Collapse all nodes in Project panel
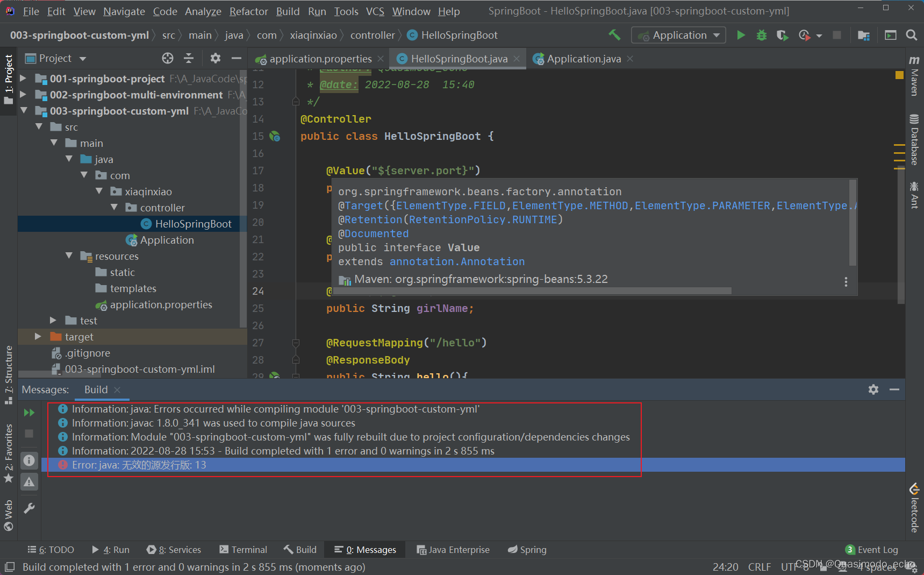Viewport: 924px width, 575px height. 189,58
